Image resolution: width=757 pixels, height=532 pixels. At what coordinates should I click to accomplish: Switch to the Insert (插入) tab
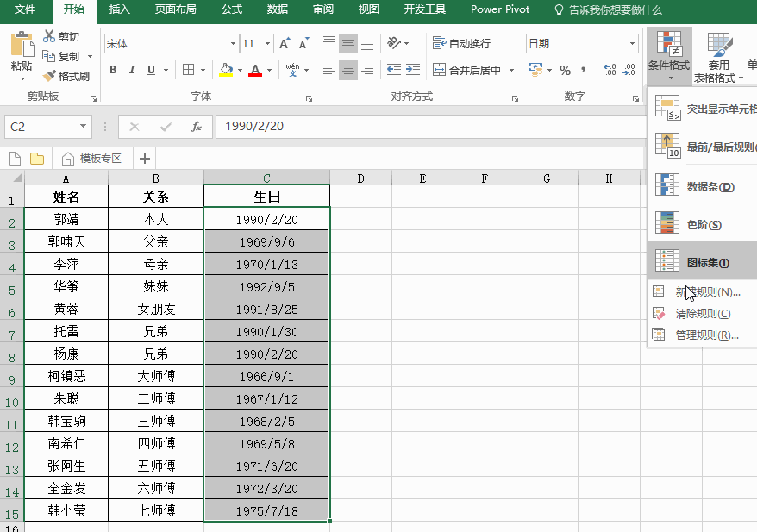click(x=119, y=9)
